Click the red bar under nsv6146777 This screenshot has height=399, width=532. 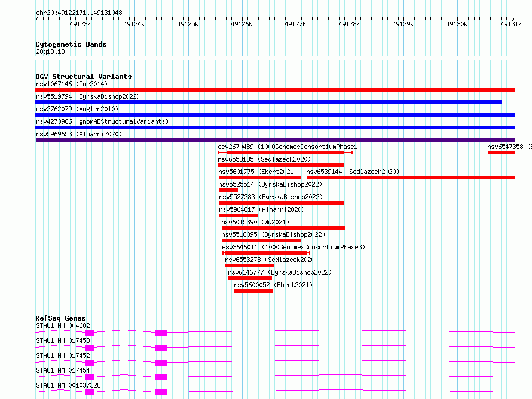tap(250, 278)
